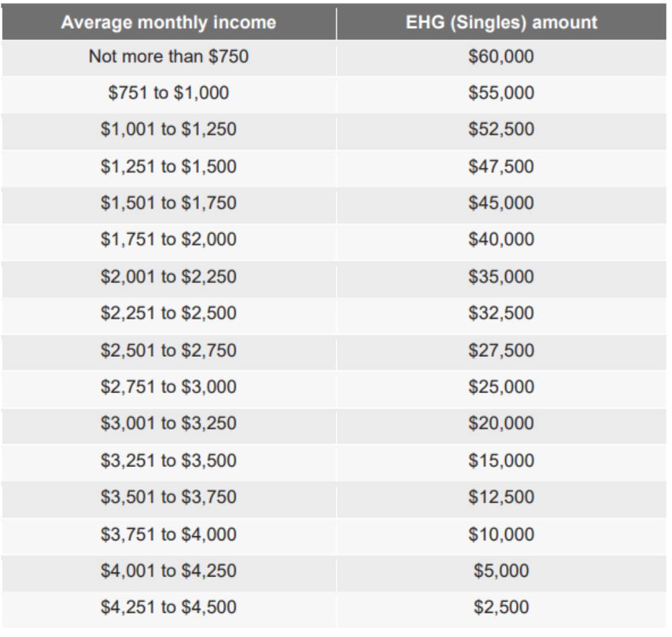Screen dimensions: 672x637
Task: Click the $45,000 grant amount
Action: (501, 203)
